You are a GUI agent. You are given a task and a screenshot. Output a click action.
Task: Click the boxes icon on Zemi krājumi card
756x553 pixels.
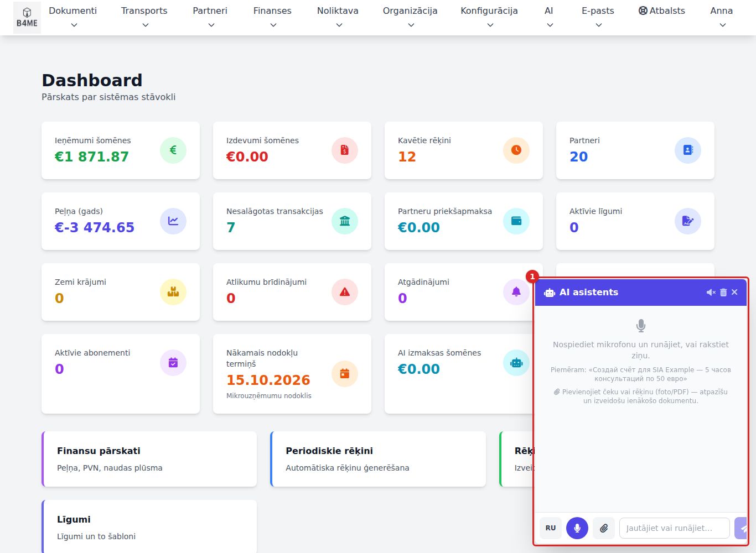173,291
